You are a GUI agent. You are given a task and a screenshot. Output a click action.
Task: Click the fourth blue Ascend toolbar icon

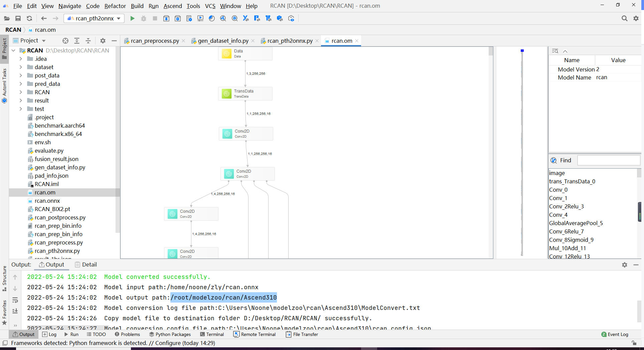pos(200,18)
